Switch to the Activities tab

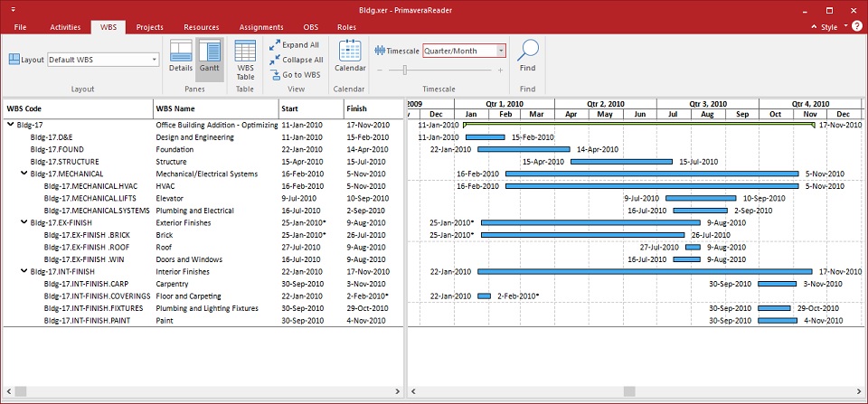coord(65,27)
